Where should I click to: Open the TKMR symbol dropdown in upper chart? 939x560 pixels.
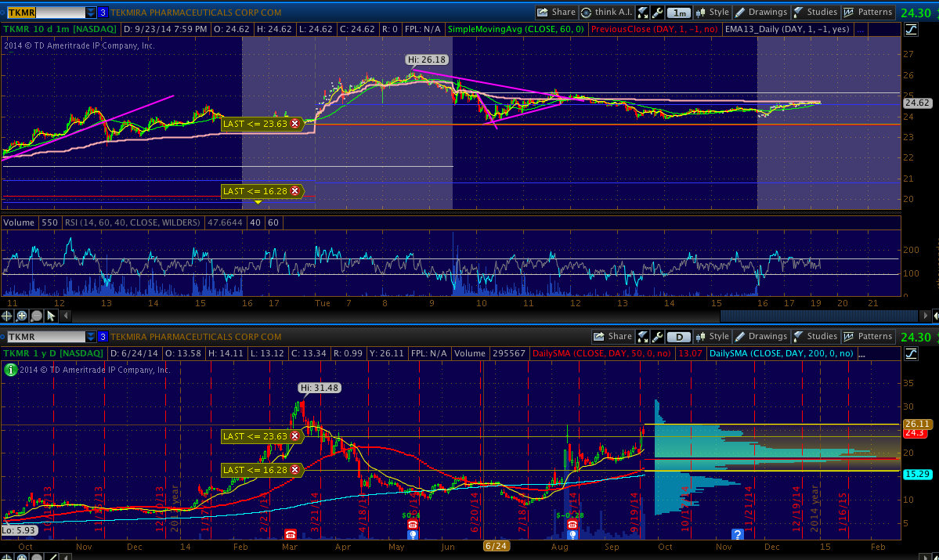click(x=91, y=13)
